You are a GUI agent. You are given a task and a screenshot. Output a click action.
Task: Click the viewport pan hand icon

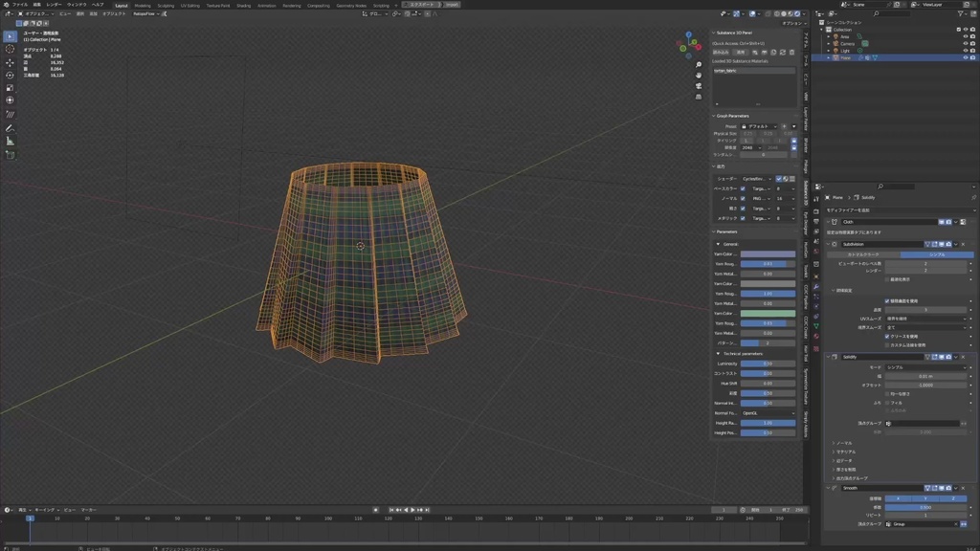point(698,75)
